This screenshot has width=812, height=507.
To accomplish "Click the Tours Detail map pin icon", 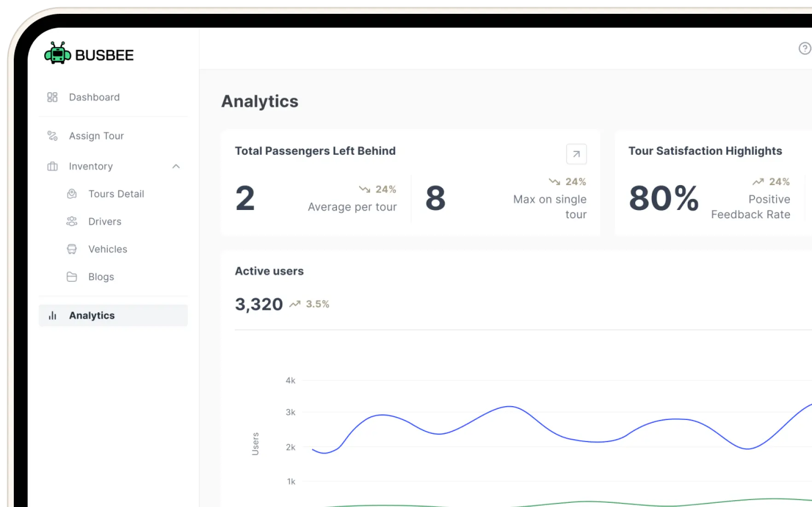I will point(72,194).
